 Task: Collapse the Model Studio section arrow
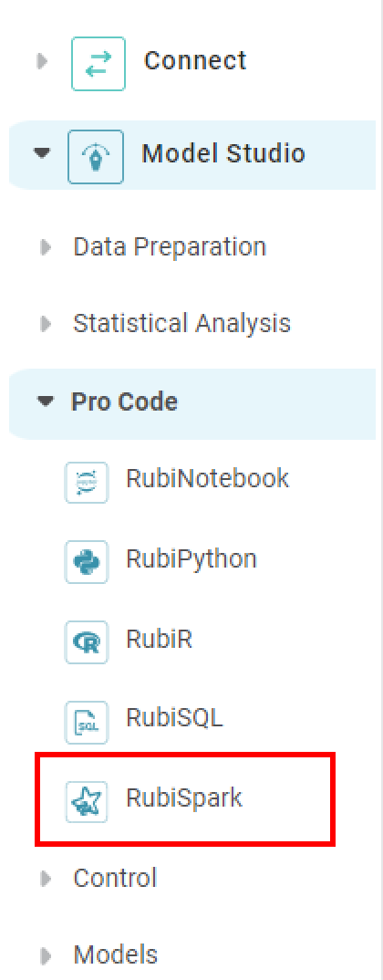pos(42,153)
